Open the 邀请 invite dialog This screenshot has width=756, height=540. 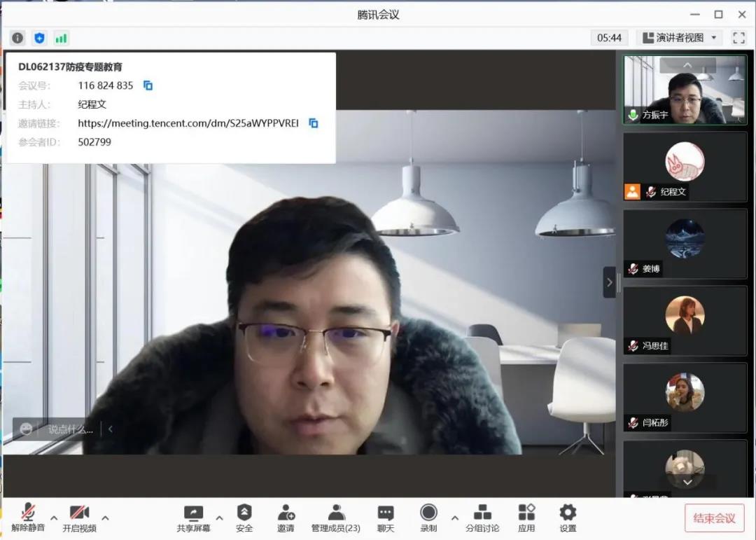click(286, 518)
